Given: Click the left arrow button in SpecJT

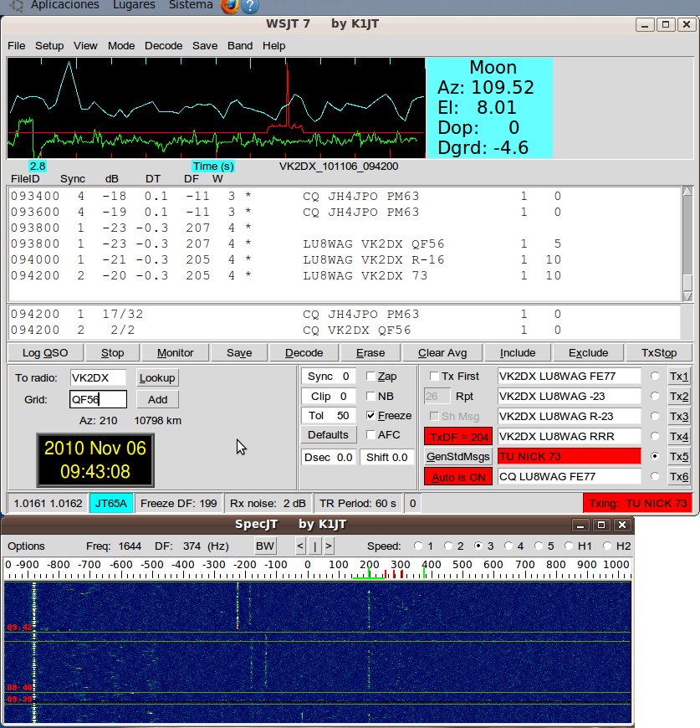Looking at the screenshot, I should pos(300,546).
